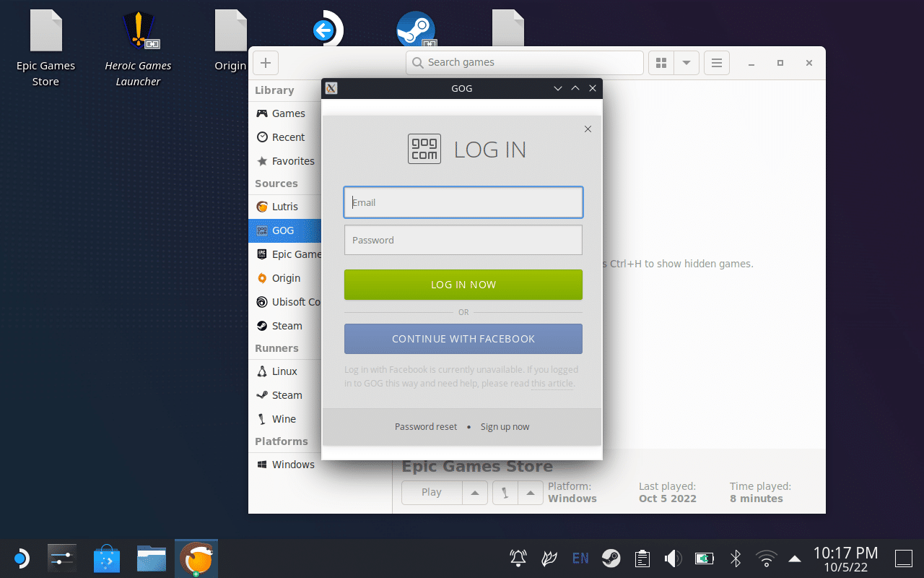Select the Linux runner entry
The image size is (924, 578).
point(285,371)
